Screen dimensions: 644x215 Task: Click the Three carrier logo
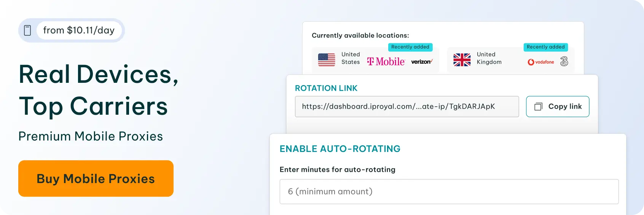(x=564, y=61)
